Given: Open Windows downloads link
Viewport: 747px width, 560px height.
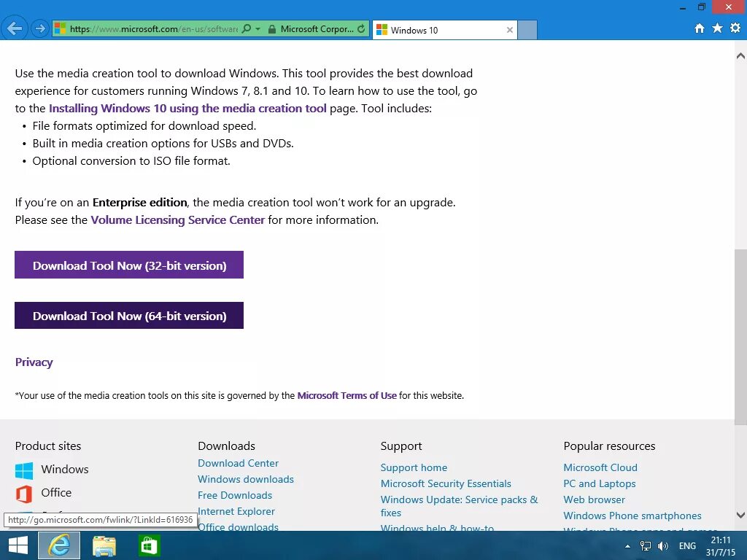Looking at the screenshot, I should (245, 479).
